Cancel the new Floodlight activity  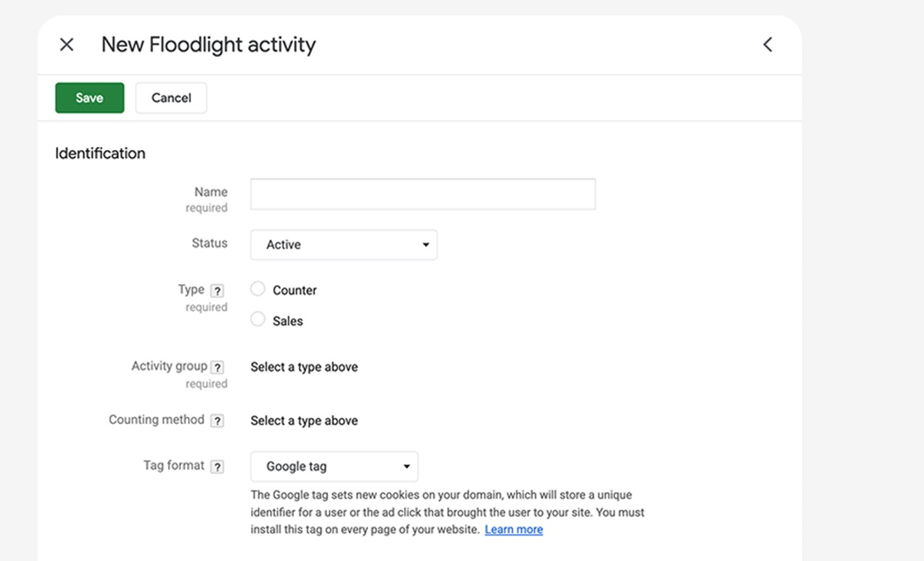point(171,98)
